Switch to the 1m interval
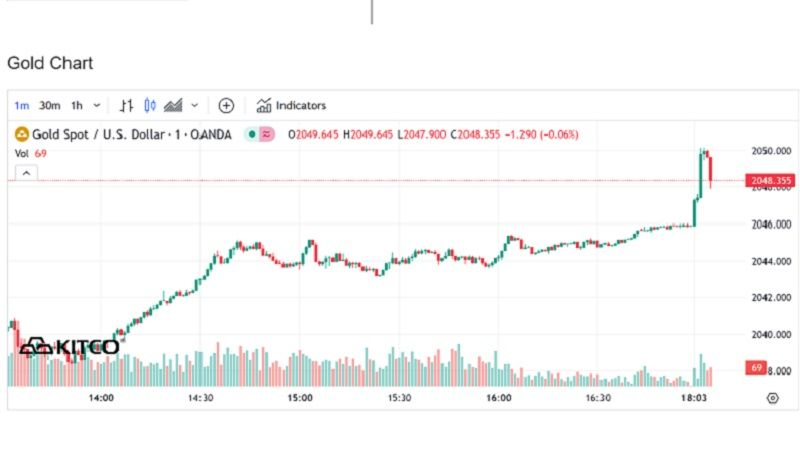 pyautogui.click(x=21, y=105)
